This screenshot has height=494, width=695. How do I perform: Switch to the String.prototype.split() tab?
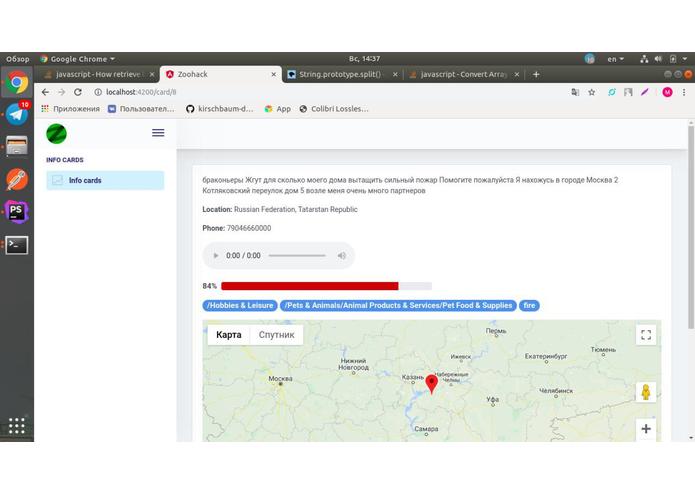tap(340, 74)
